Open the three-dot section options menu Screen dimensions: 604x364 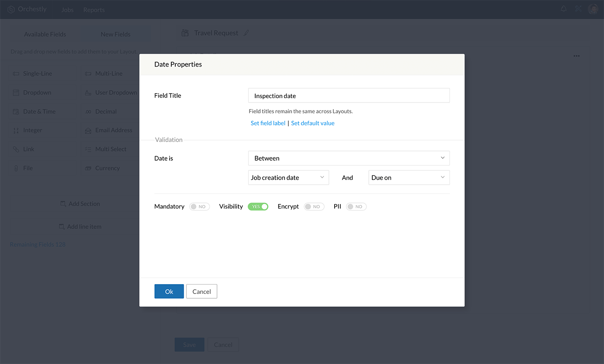click(576, 56)
